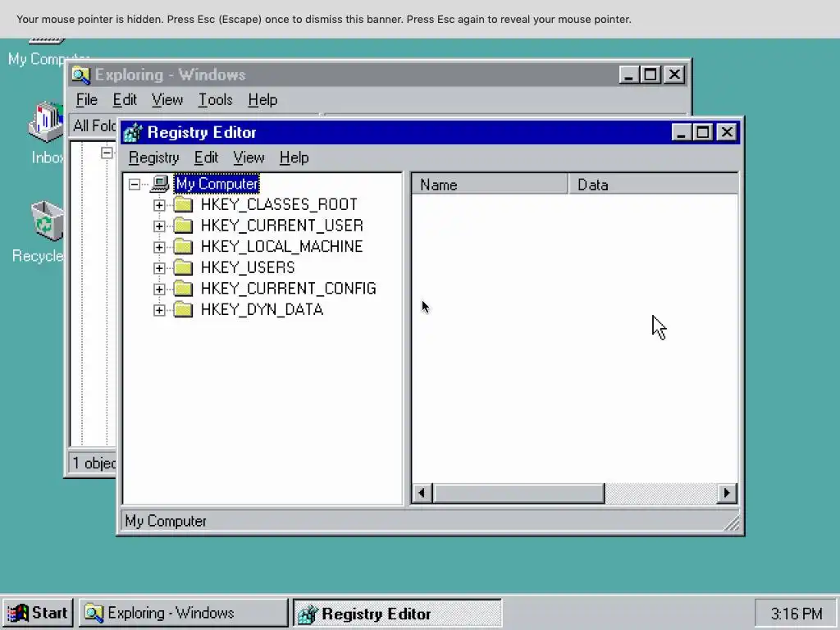Open the View menu in Registry Editor
840x630 pixels.
point(249,158)
